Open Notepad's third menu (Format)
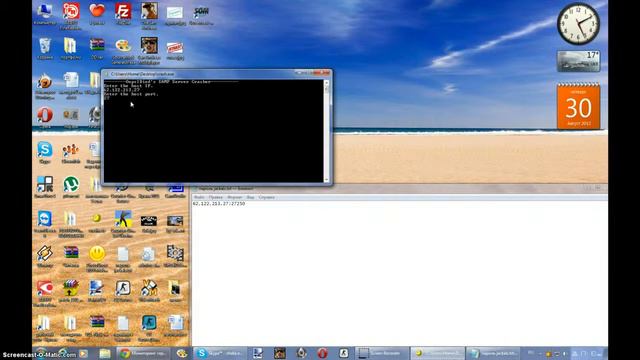 pyautogui.click(x=234, y=197)
